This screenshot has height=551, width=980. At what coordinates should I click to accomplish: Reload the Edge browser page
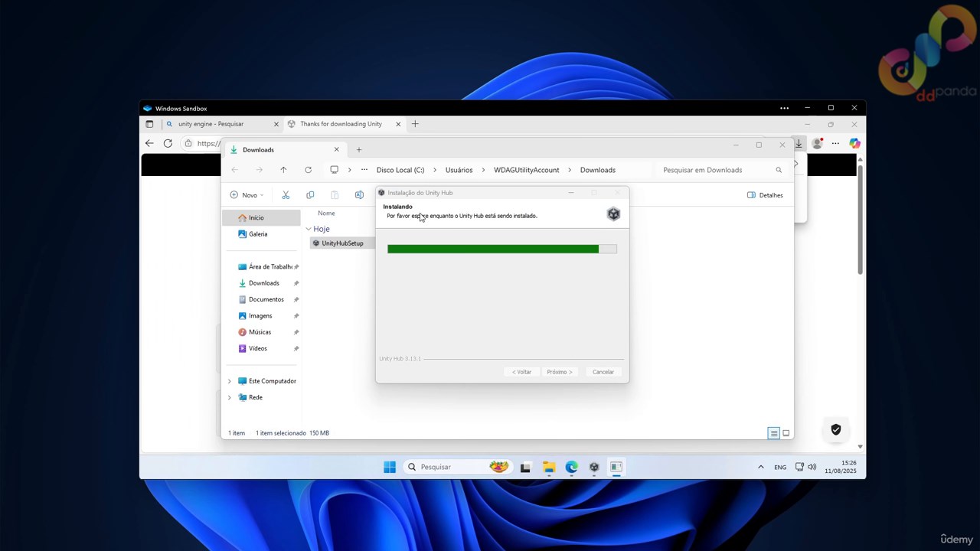pos(168,143)
